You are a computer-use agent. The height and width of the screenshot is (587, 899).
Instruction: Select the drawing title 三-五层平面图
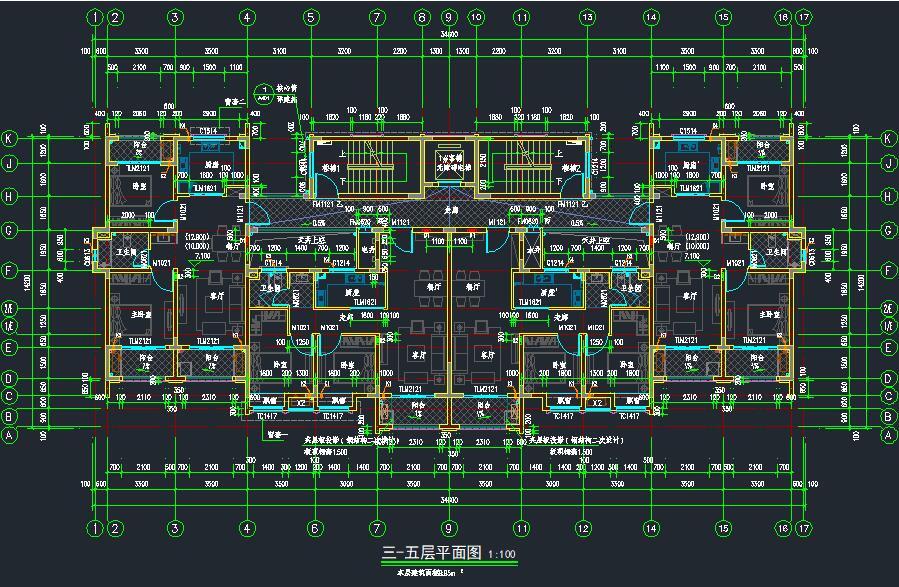(432, 553)
